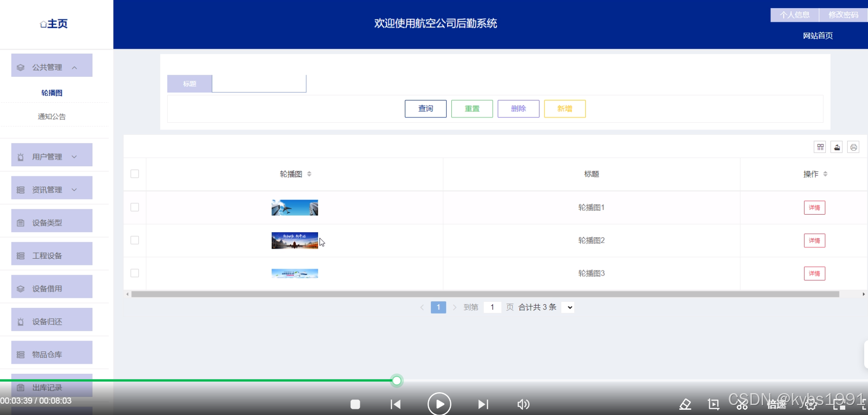The height and width of the screenshot is (415, 868).
Task: Open the 轮播图 submenu item
Action: pos(52,93)
